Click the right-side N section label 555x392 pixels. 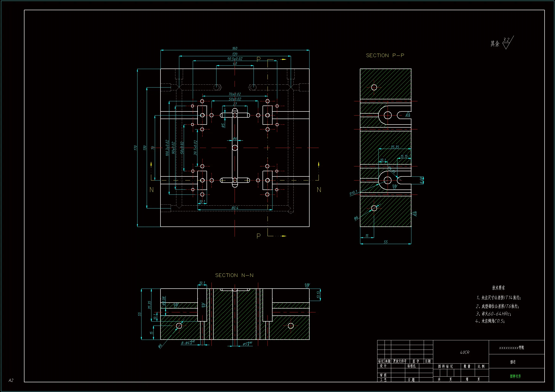coord(319,190)
